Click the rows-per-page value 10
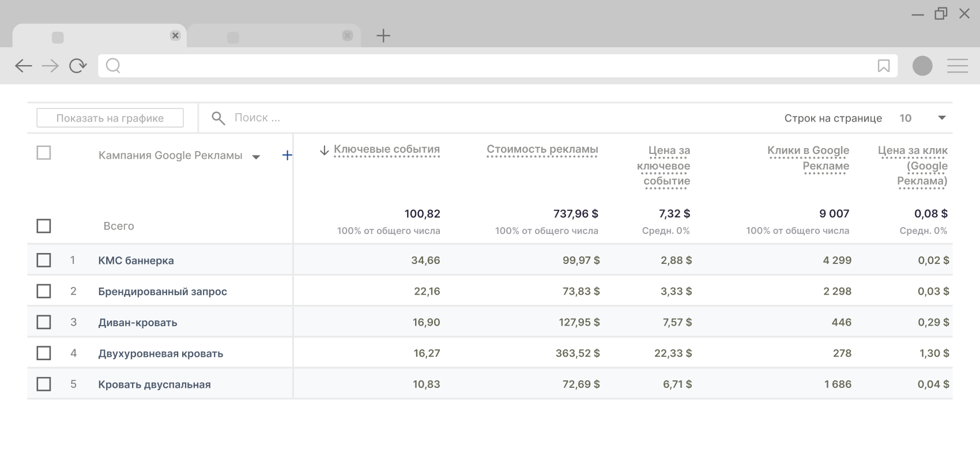 906,118
